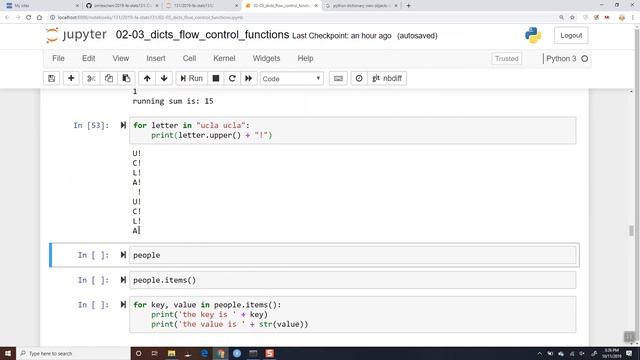Open the browser zoom magnifier icon
Image resolution: width=640 pixels, height=360 pixels.
pyautogui.click(x=562, y=18)
